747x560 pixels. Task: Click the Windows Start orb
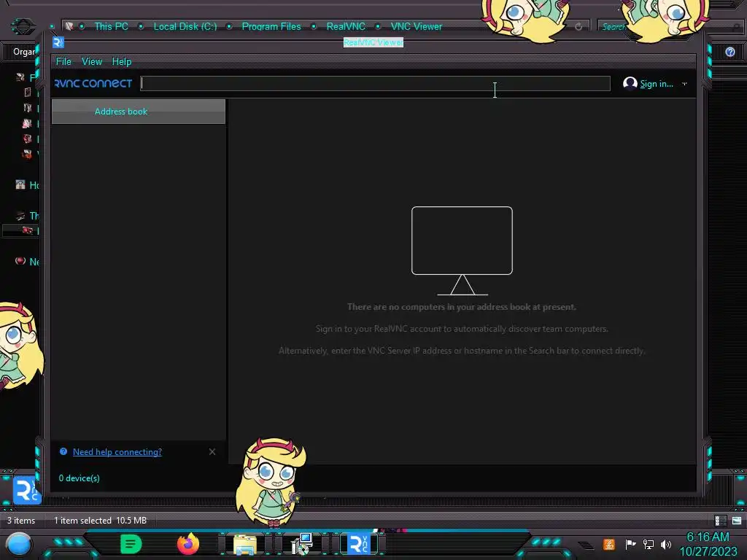[19, 544]
